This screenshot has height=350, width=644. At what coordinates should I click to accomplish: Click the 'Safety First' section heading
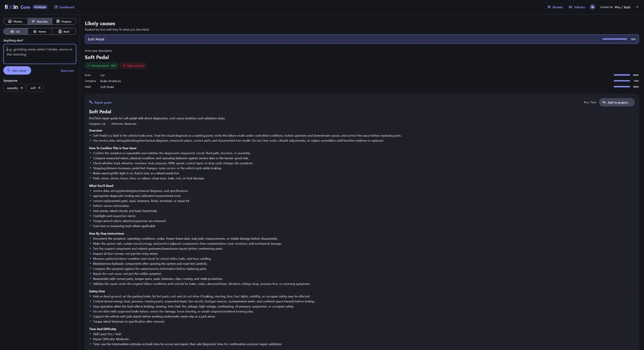pyautogui.click(x=97, y=291)
